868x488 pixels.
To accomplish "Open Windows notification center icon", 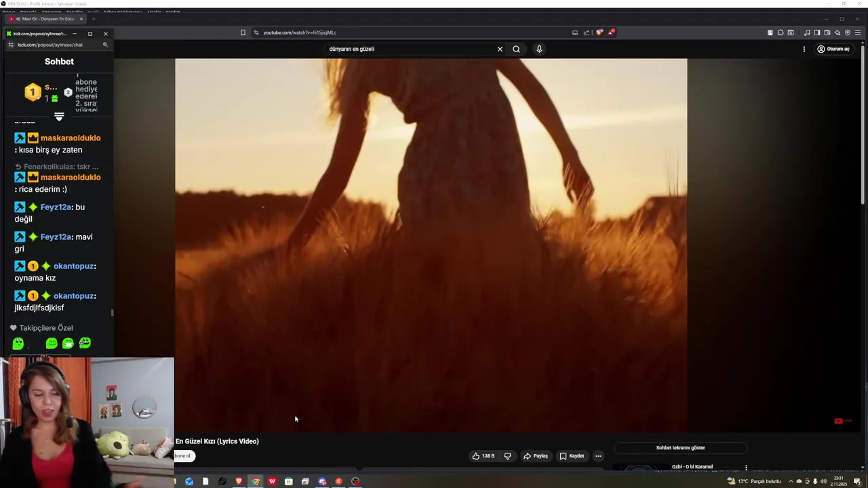I will tap(857, 481).
